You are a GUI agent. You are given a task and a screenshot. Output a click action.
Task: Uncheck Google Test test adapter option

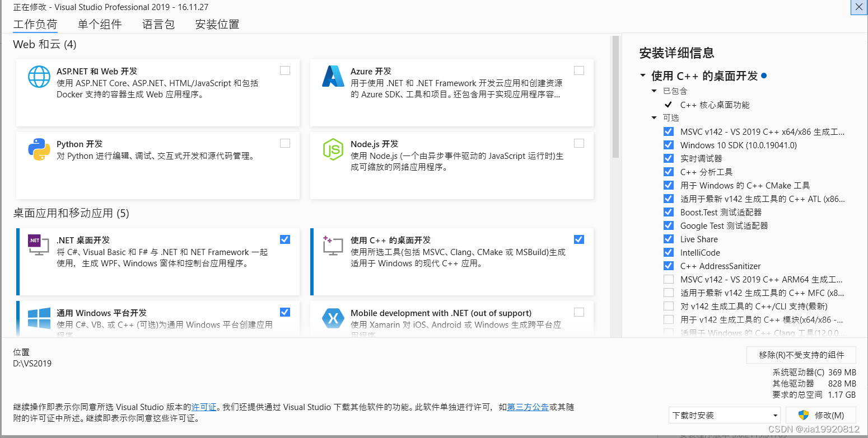click(669, 225)
